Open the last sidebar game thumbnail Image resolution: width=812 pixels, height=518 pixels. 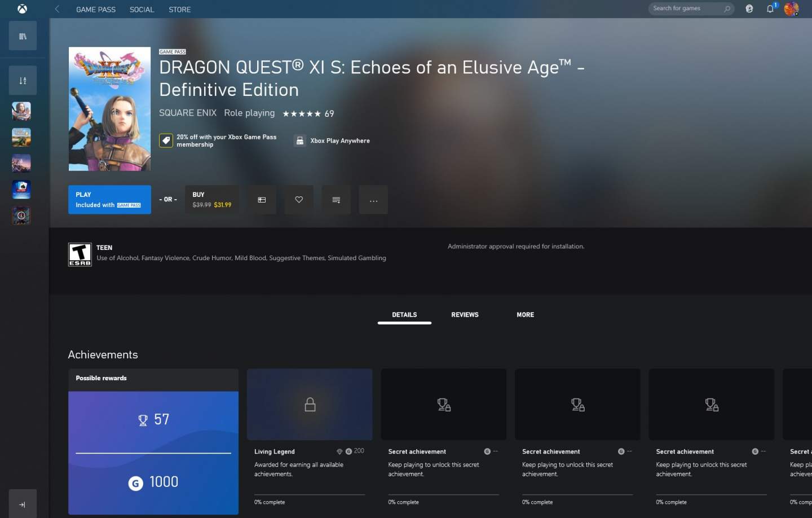coord(21,215)
